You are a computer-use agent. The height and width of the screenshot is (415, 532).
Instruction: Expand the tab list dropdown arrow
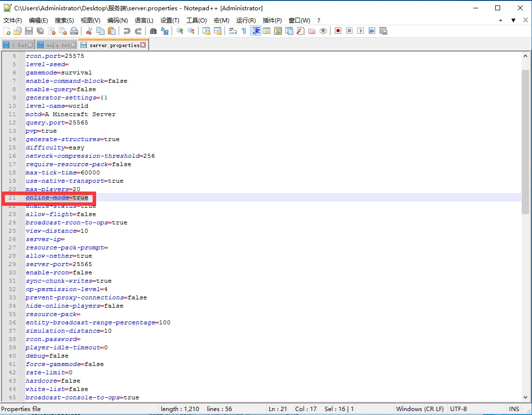click(x=513, y=20)
